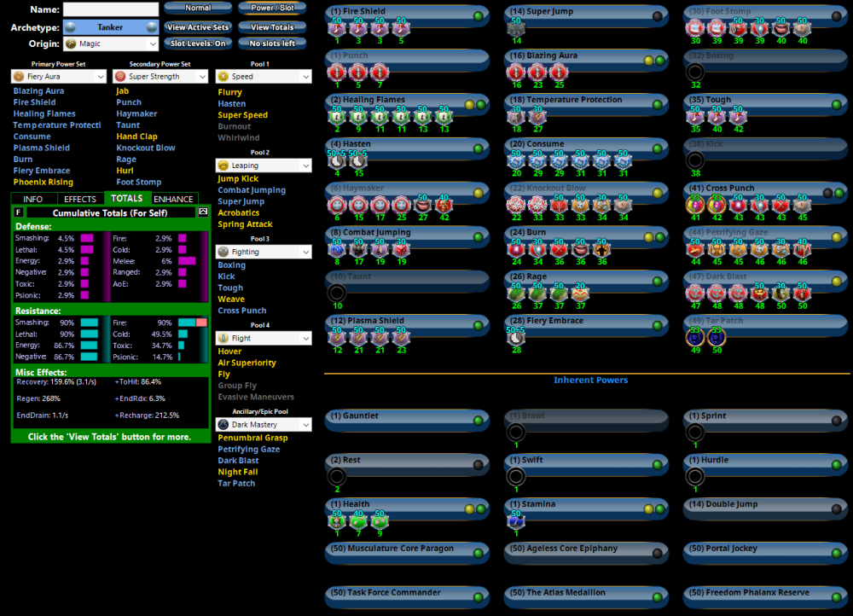Click the first Tar Patch enhancement slot

(695, 337)
